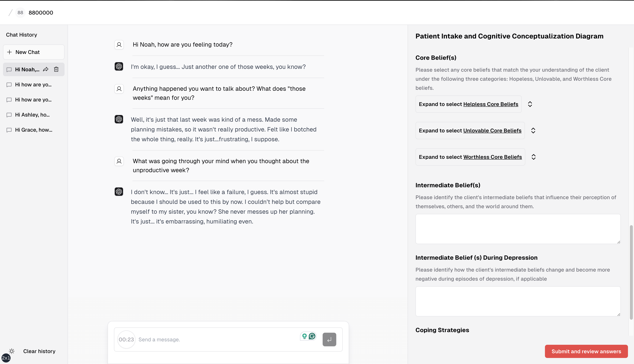
Task: Click the Intermediate Belief(s) text area
Action: click(x=518, y=229)
